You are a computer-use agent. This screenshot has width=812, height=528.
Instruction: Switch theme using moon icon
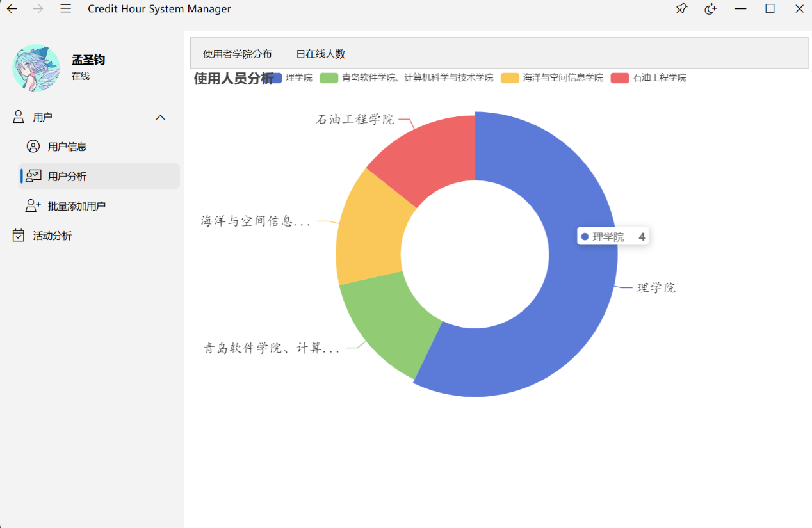point(710,9)
